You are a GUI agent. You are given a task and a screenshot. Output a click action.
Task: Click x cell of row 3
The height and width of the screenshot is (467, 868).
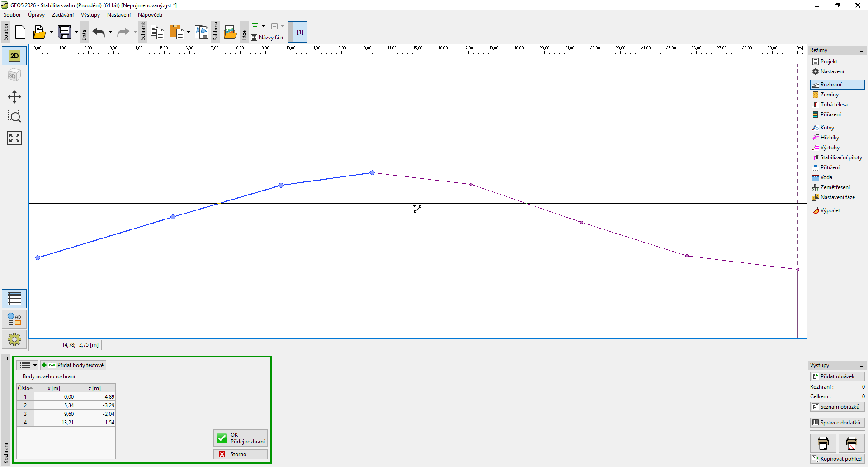tap(55, 414)
